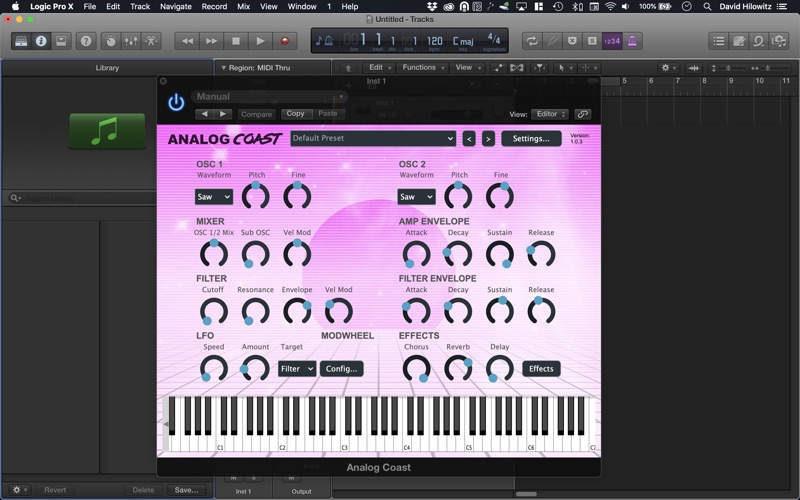Open the LFO Target Filter dropdown

tap(297, 368)
